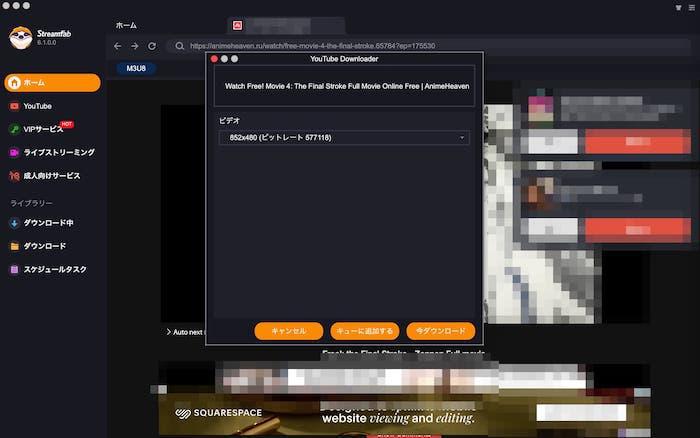This screenshot has height=438, width=700.
Task: Open 成人向けサービス in the sidebar
Action: click(x=52, y=176)
